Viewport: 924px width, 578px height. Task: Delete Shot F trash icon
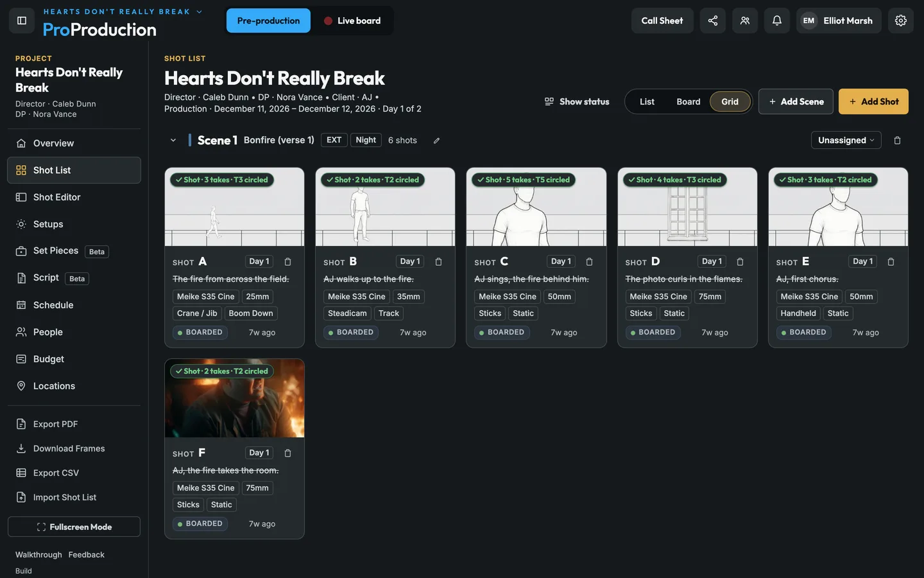tap(287, 453)
